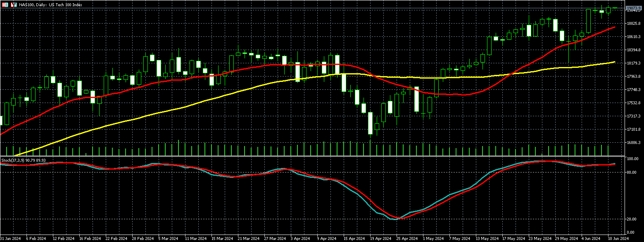Click the current price tag 19073.9
Image resolution: width=644 pixels, height=242 pixels.
633,8
